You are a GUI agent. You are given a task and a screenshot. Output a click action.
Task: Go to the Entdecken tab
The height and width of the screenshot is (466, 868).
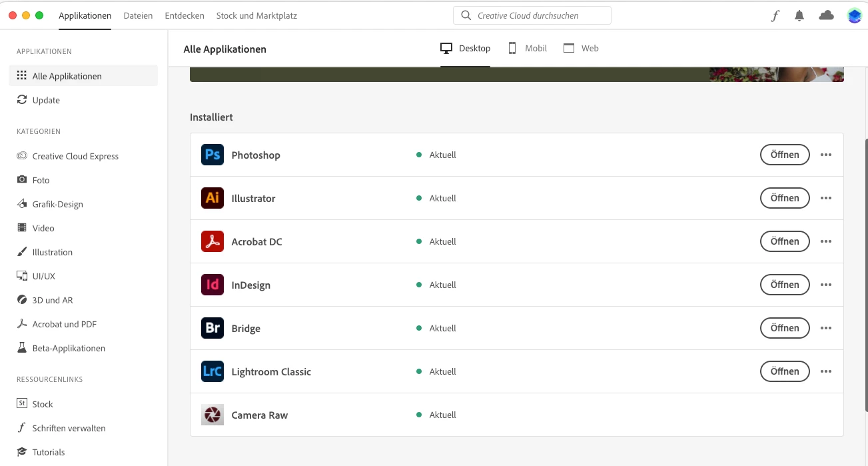185,15
